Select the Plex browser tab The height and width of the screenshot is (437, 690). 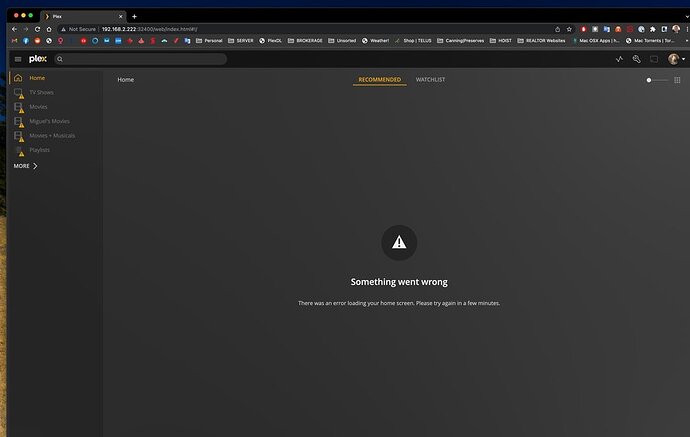tap(83, 16)
